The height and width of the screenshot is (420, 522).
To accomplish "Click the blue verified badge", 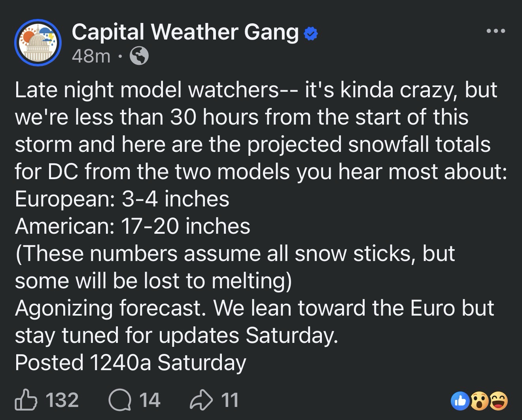I will click(x=311, y=35).
